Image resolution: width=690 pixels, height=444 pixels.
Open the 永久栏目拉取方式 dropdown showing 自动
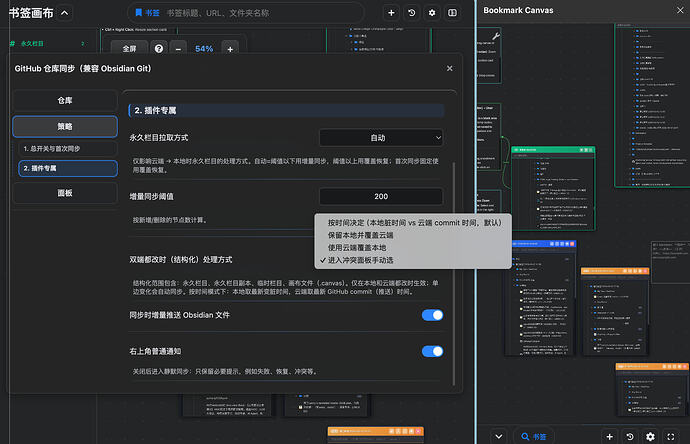pos(381,138)
